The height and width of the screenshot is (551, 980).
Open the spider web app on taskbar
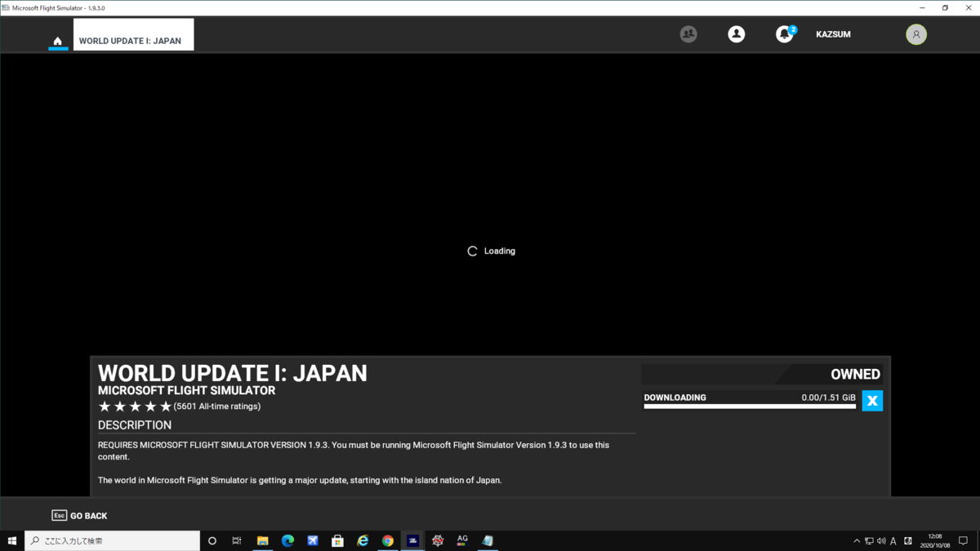(438, 540)
